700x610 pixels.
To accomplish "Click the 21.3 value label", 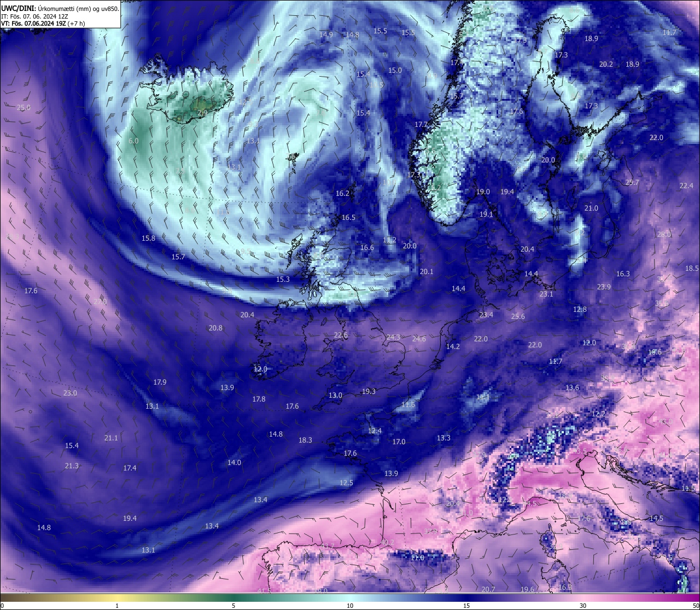I will pyautogui.click(x=72, y=466).
